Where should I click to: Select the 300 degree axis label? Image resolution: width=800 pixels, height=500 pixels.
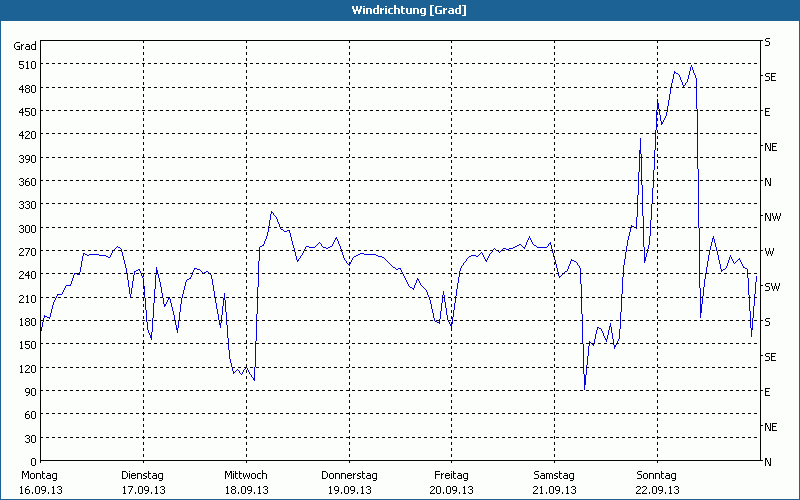[28, 229]
